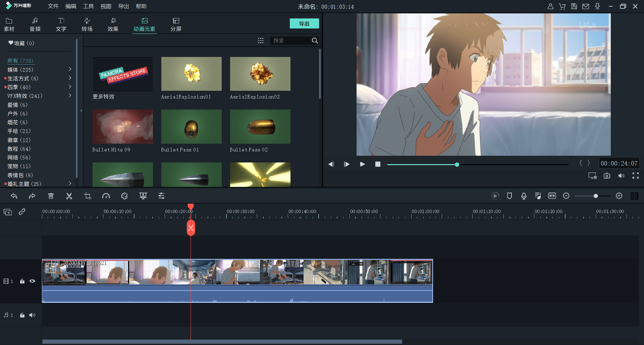Open voiceover recording microphone icon
The image size is (644, 345).
coord(524,196)
